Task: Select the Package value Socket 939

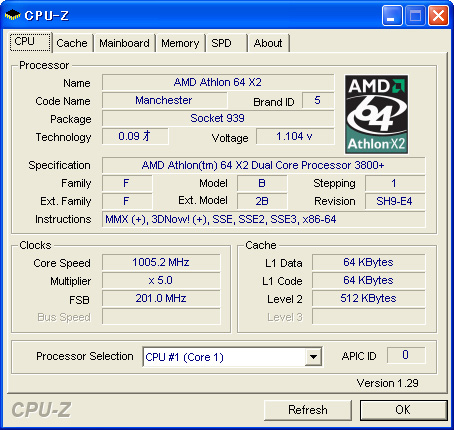Action: tap(218, 118)
